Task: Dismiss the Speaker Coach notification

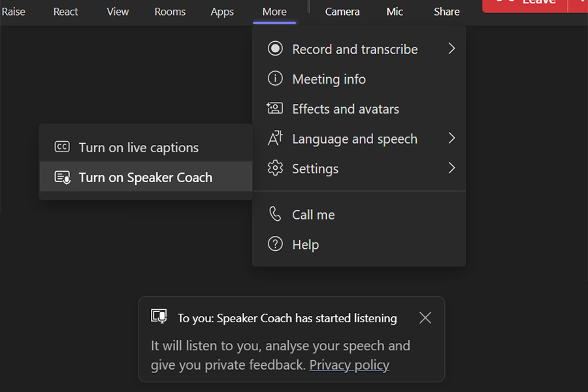Action: 425,318
